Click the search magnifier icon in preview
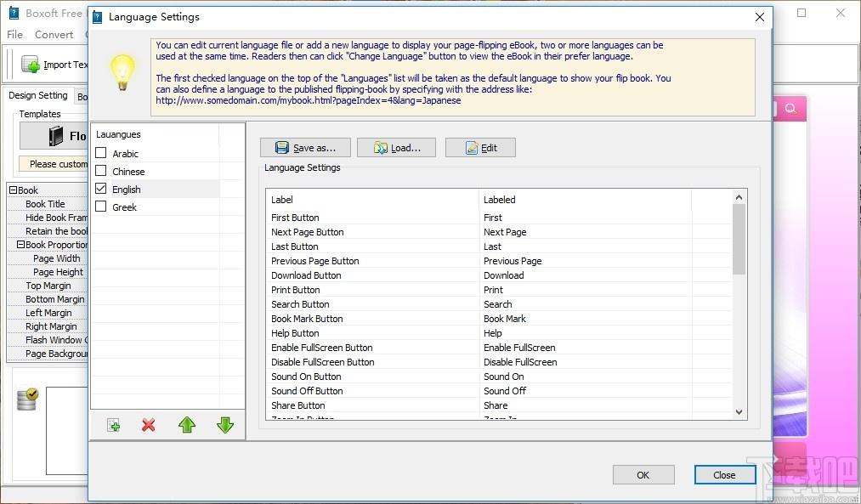This screenshot has width=861, height=504. 790,108
